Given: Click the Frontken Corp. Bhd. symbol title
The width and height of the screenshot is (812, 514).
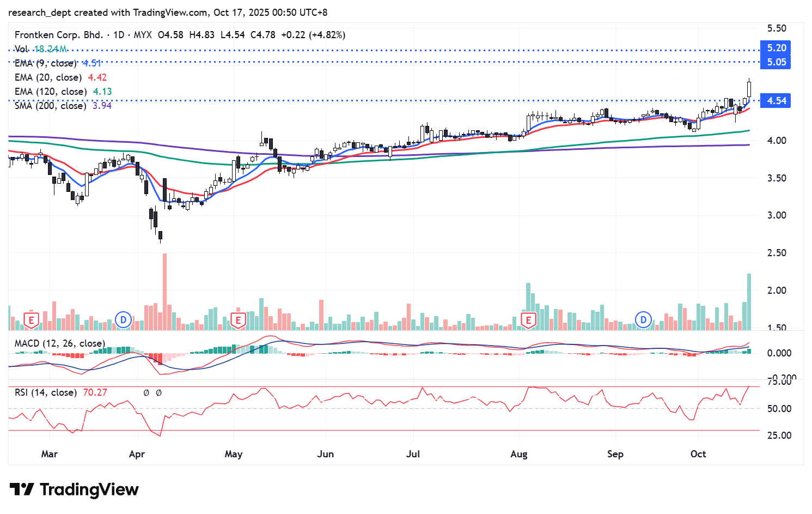Looking at the screenshot, I should tap(58, 35).
